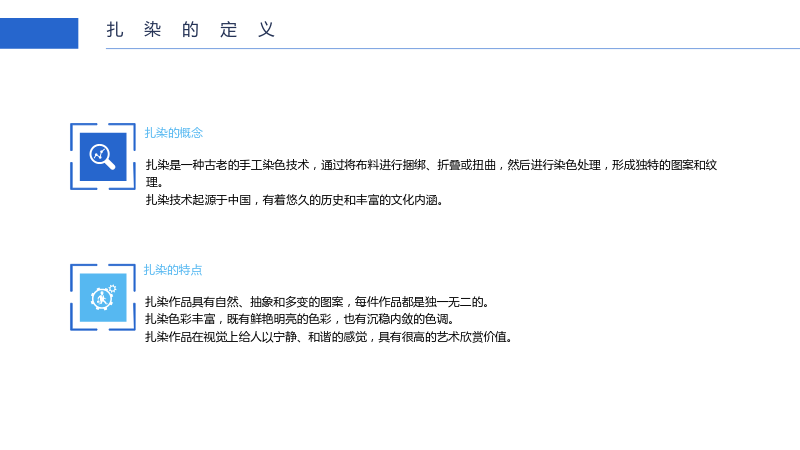Select the line starting 扎染作品在视觉上

pos(329,337)
